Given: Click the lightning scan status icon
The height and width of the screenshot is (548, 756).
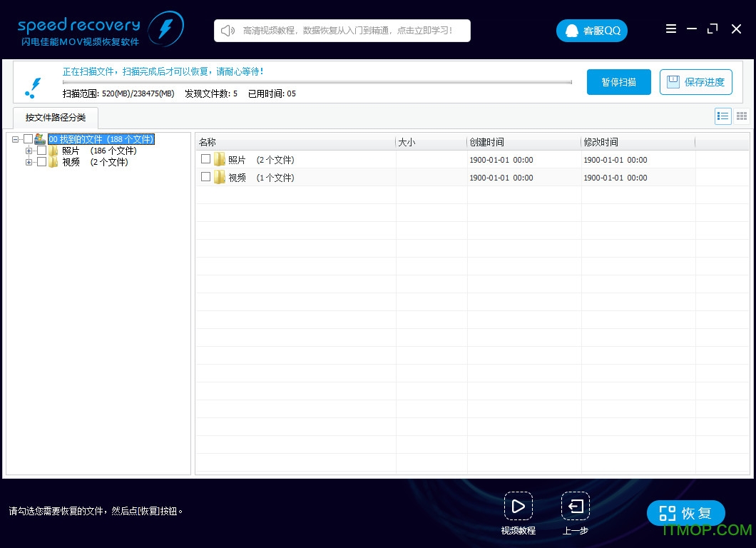Looking at the screenshot, I should 34,87.
